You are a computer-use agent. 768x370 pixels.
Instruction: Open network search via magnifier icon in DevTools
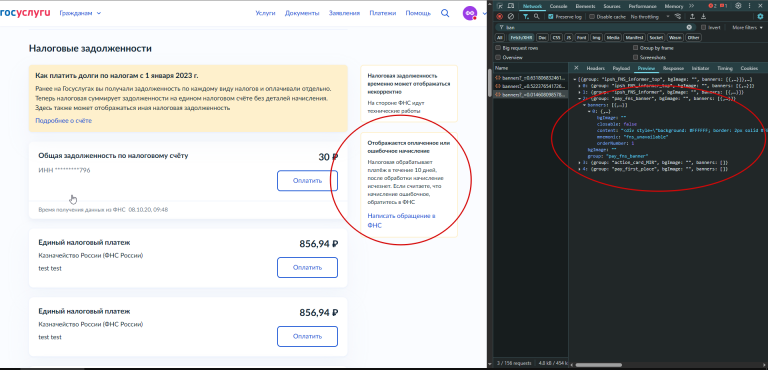536,16
